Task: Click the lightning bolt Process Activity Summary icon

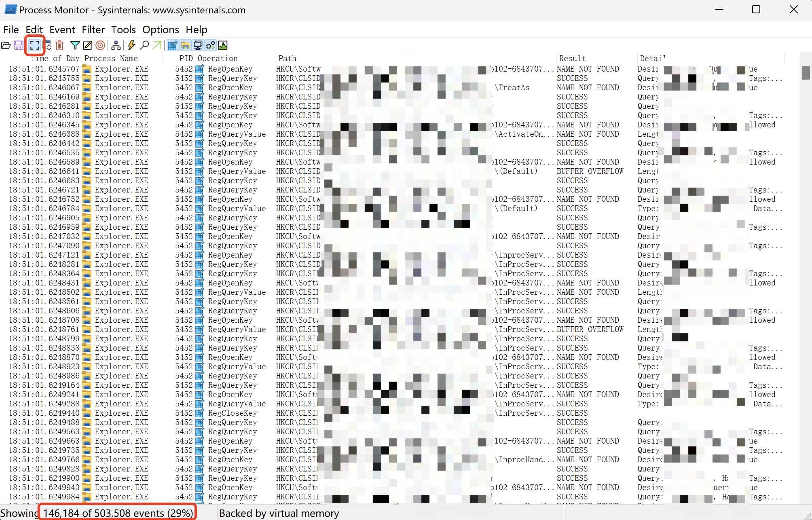Action: click(x=131, y=45)
